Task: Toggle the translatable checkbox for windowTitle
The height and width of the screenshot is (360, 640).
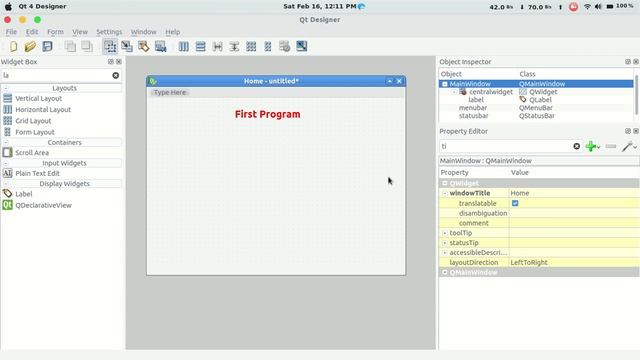Action: point(515,203)
